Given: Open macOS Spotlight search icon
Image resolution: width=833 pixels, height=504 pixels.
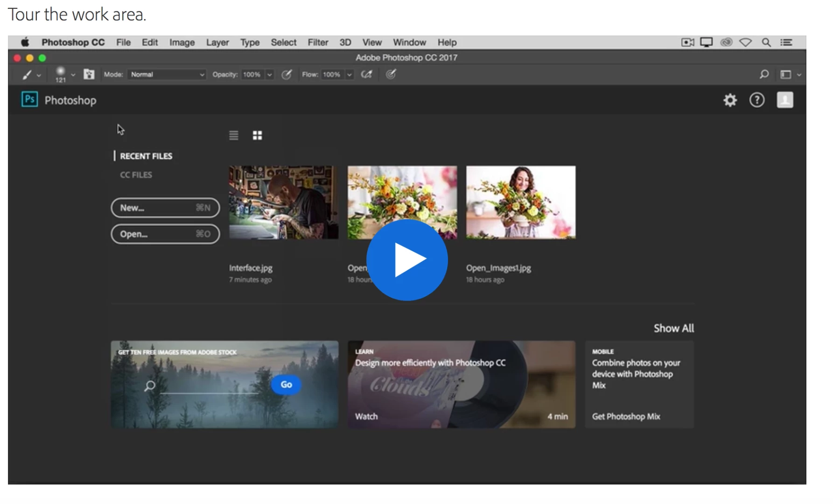Looking at the screenshot, I should pyautogui.click(x=766, y=42).
